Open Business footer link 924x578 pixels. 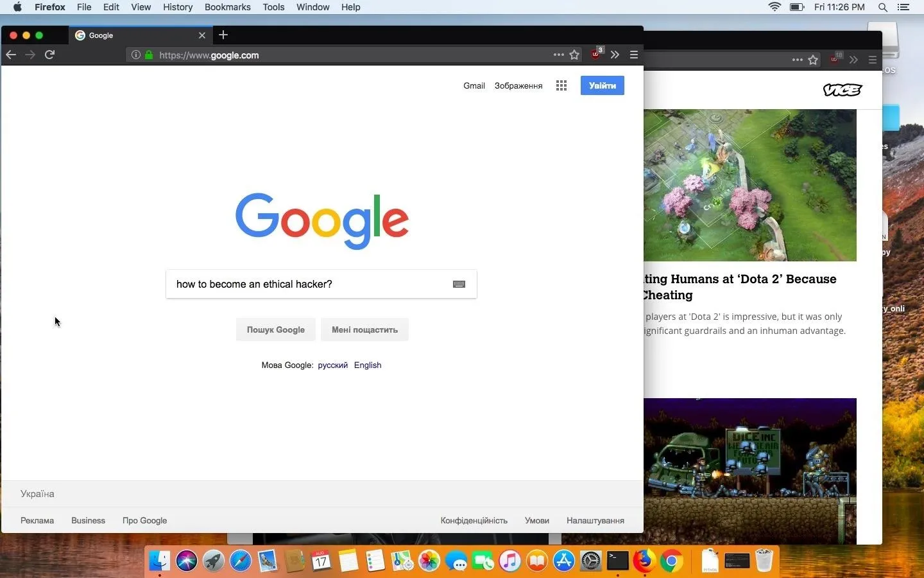click(88, 520)
